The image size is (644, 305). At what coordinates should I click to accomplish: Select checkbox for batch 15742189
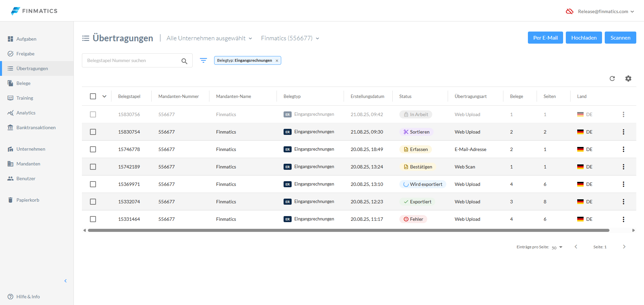[93, 167]
